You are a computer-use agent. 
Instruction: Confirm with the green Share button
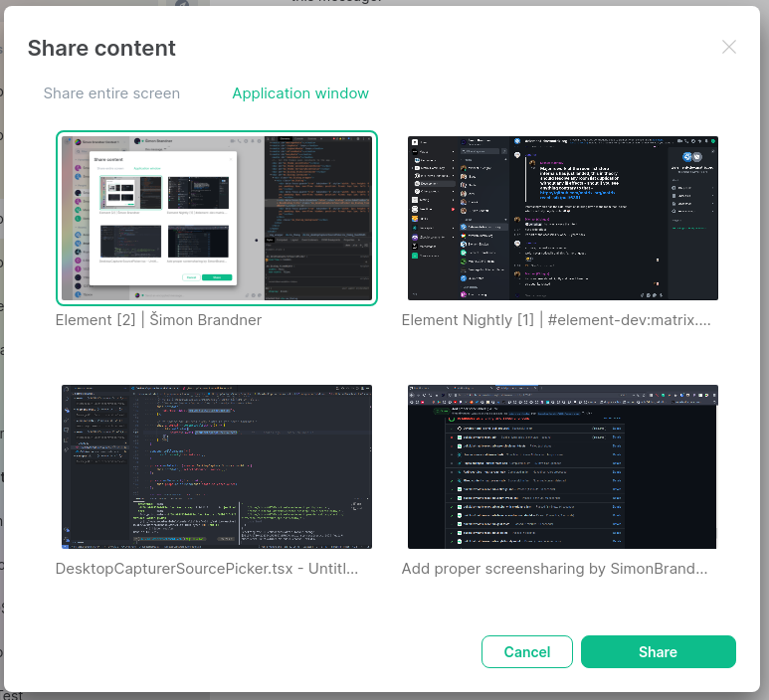[x=658, y=652]
